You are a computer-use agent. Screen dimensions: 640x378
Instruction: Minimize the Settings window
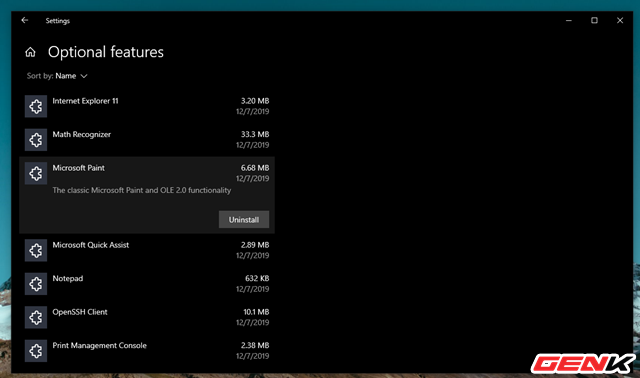coord(569,20)
